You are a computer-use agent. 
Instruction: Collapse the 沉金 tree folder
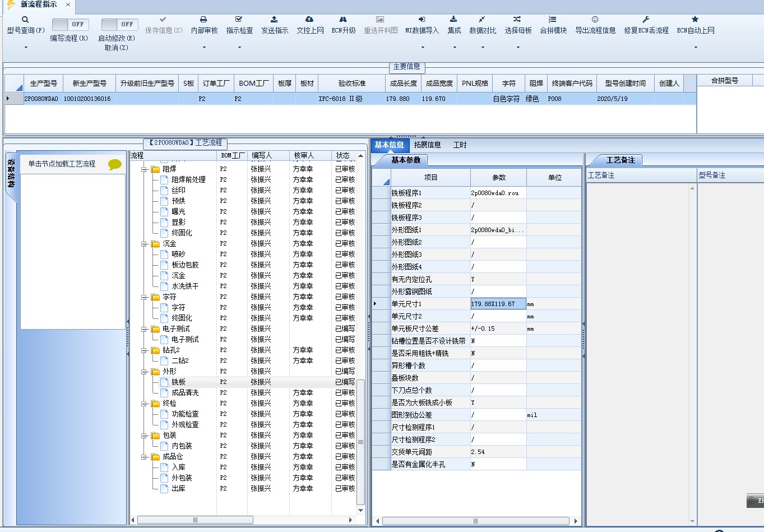coord(144,244)
